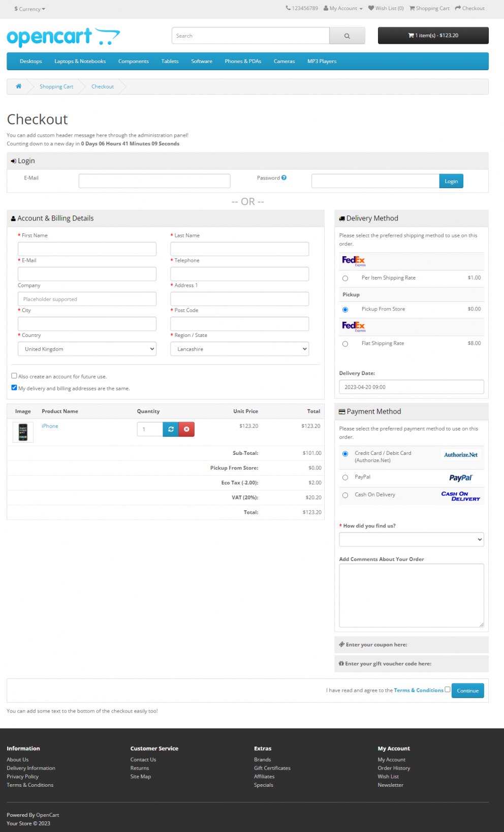
Task: Click the Delivery Date input field
Action: pos(411,387)
